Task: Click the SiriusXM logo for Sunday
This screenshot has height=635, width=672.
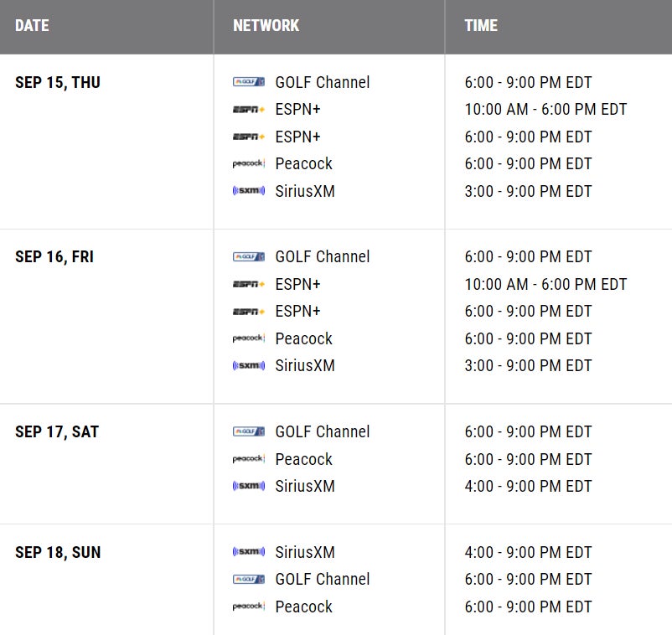Action: [x=249, y=552]
